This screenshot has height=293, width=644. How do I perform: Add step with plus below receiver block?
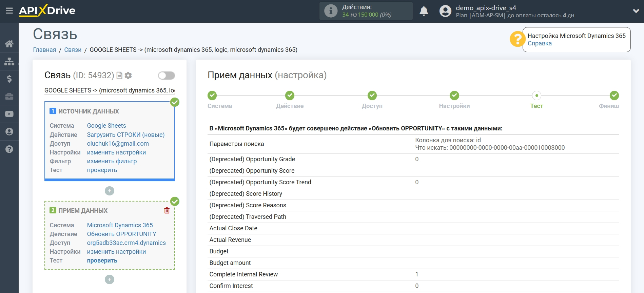pos(110,279)
